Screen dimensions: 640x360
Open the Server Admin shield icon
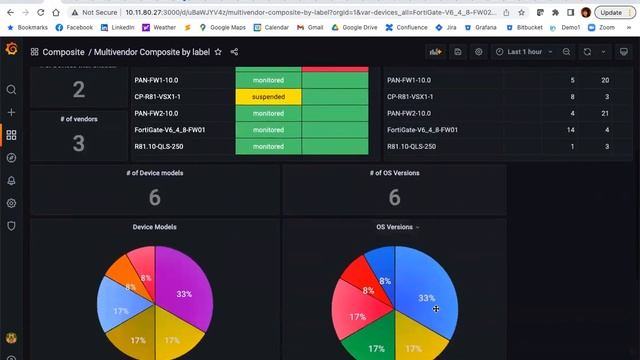tap(11, 226)
